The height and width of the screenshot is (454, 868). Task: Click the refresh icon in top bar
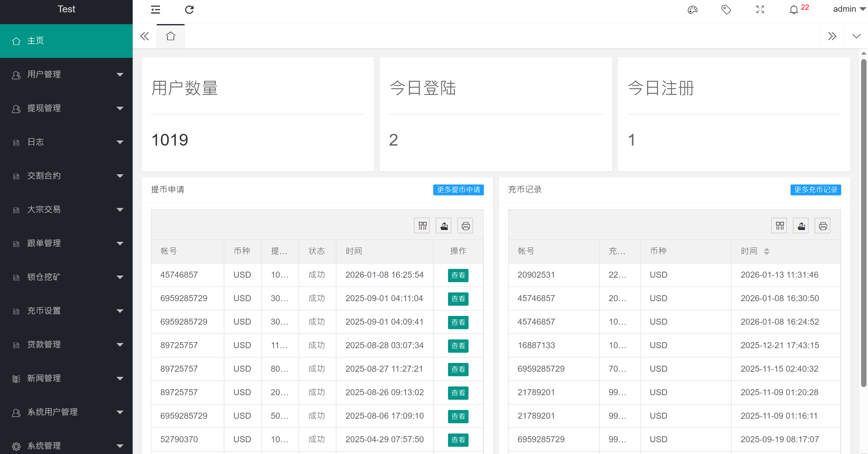tap(189, 9)
